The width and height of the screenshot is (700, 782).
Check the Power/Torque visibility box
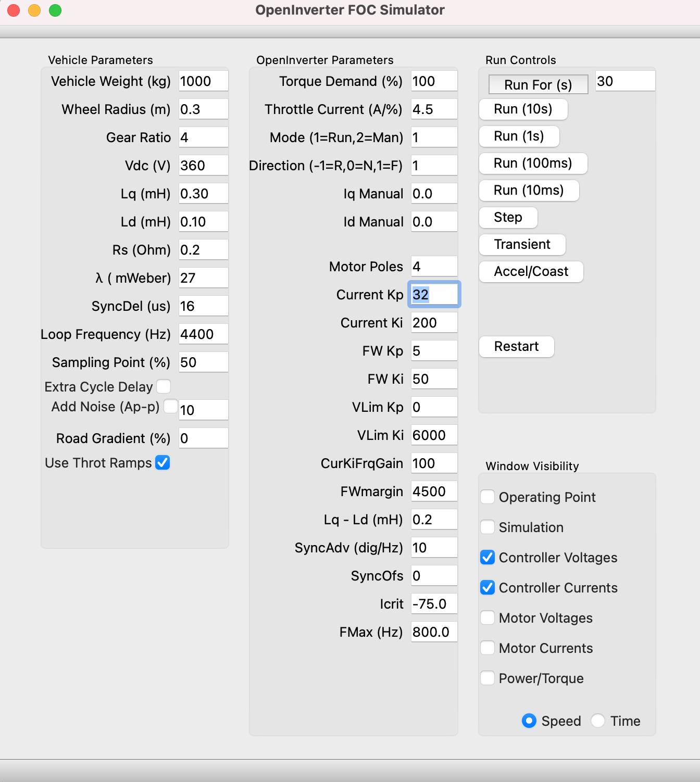[488, 678]
